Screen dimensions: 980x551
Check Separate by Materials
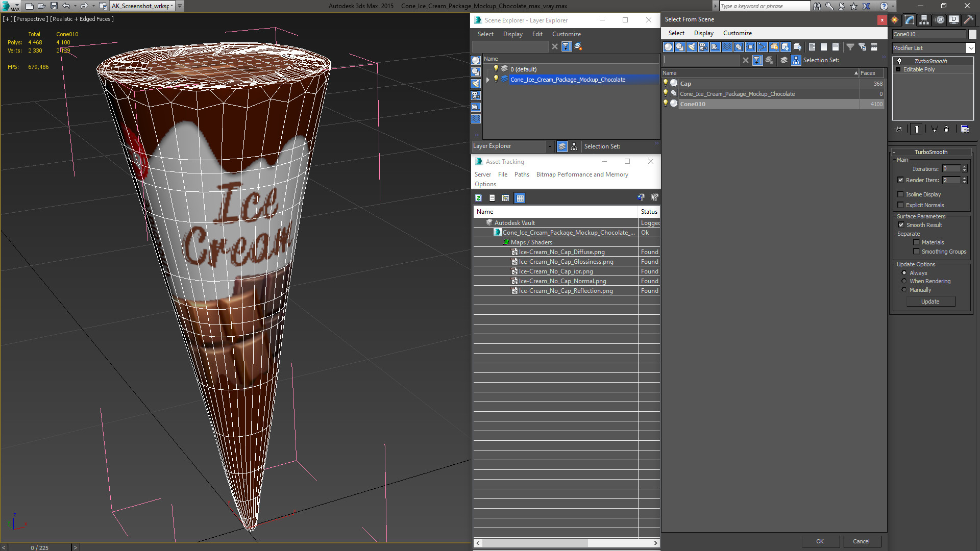pos(917,242)
